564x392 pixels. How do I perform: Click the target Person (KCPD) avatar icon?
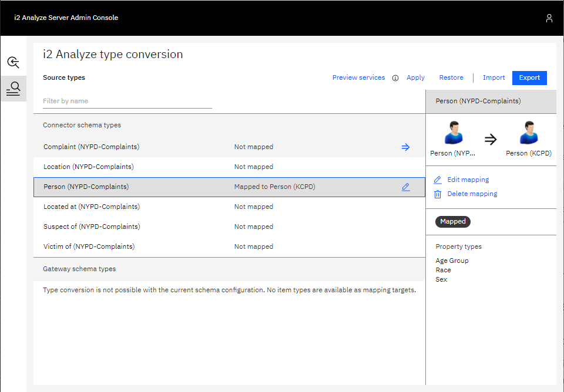click(529, 133)
